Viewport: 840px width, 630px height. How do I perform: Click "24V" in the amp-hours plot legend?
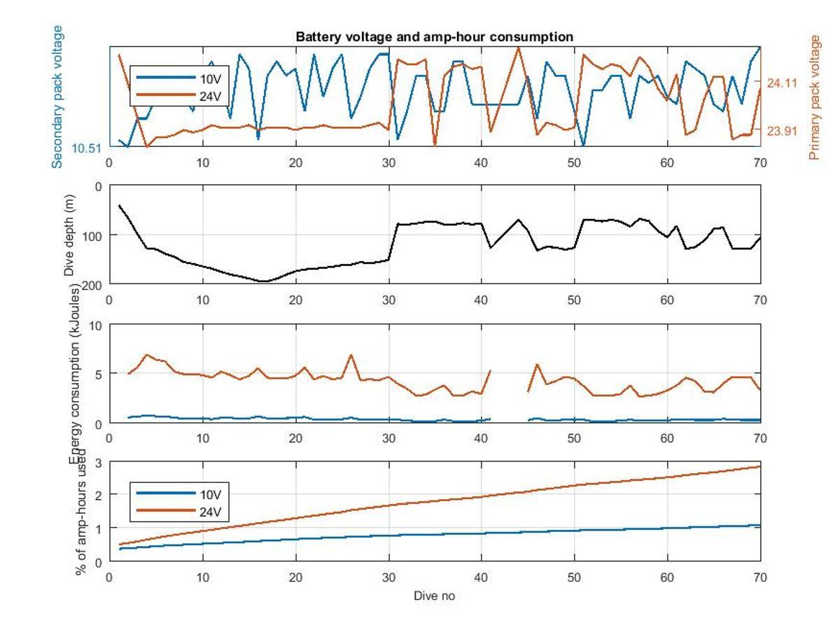click(x=210, y=512)
